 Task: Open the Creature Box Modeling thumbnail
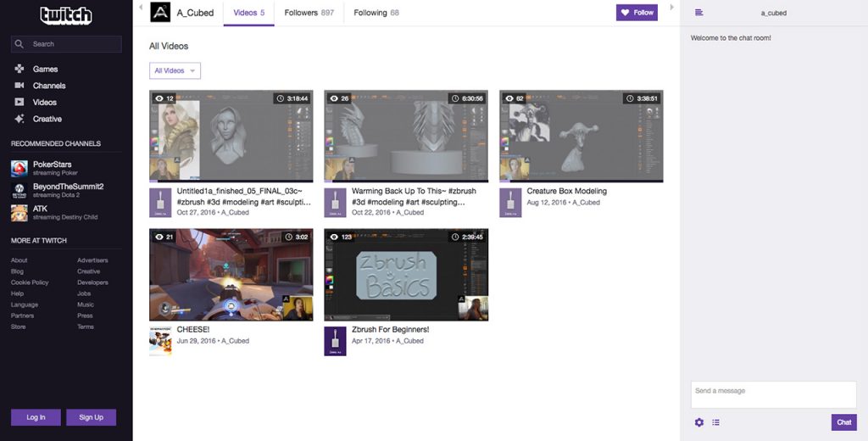(x=581, y=137)
